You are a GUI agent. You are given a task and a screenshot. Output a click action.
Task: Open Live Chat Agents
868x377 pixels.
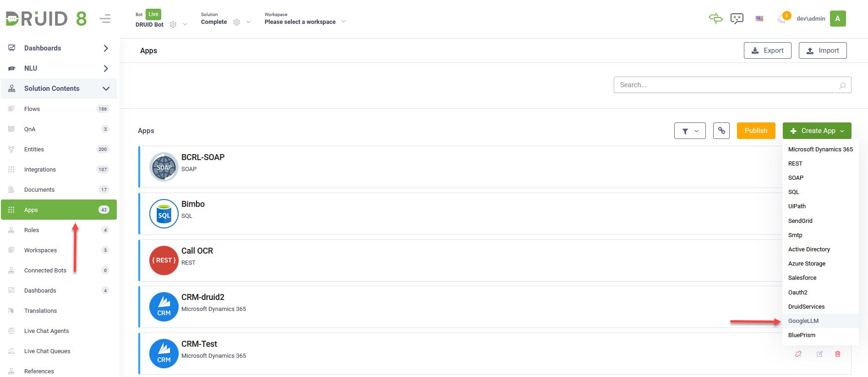[x=59, y=331]
